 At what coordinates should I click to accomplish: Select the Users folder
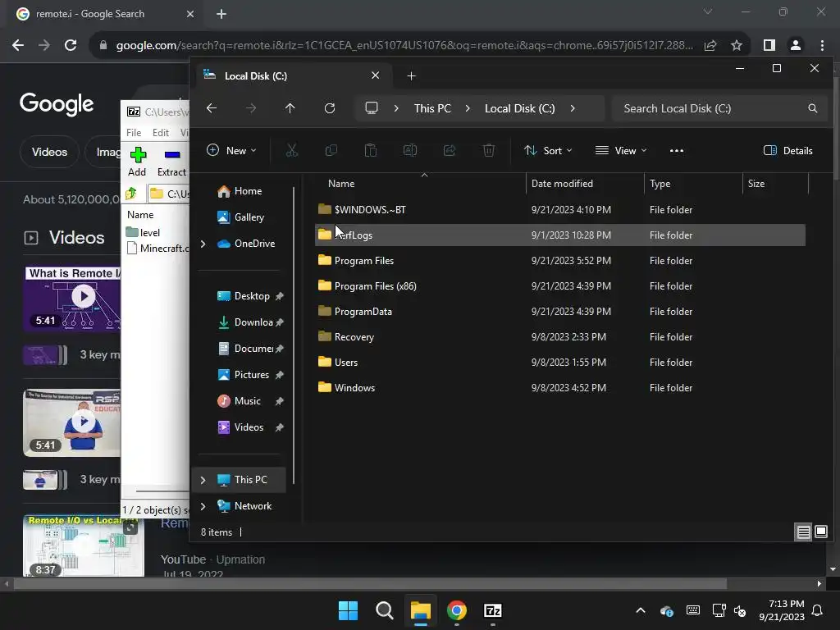[559, 362]
